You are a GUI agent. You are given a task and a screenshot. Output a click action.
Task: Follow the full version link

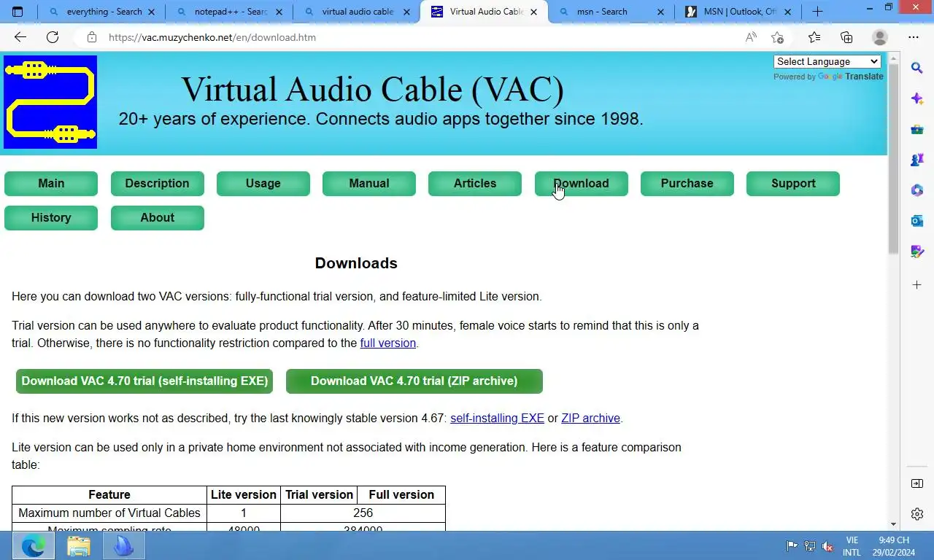pos(387,343)
